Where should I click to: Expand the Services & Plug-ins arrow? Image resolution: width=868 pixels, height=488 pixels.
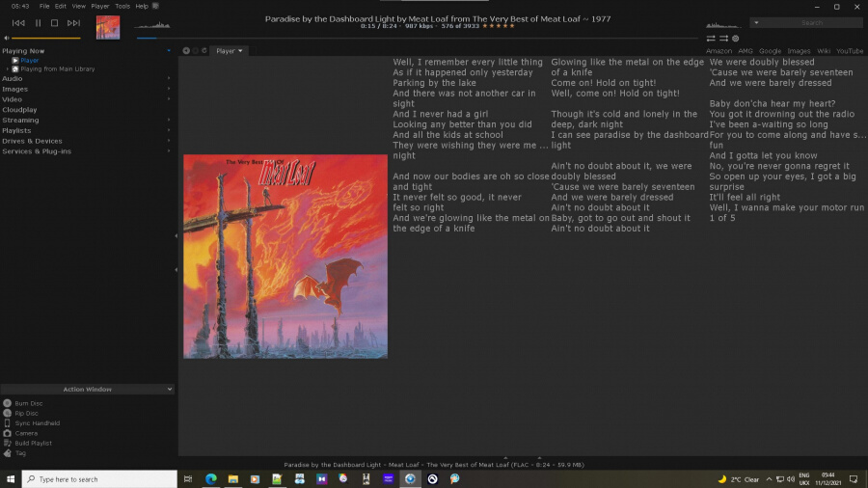pyautogui.click(x=169, y=151)
